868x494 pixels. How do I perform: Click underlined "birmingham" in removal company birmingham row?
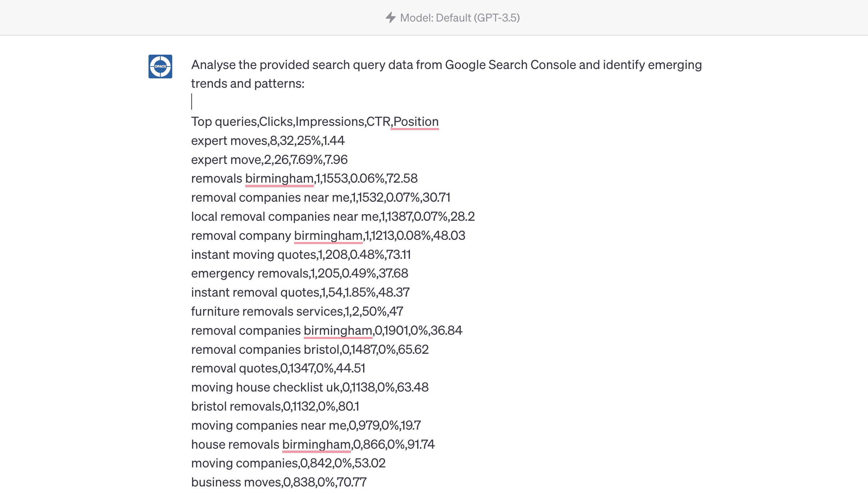coord(328,235)
